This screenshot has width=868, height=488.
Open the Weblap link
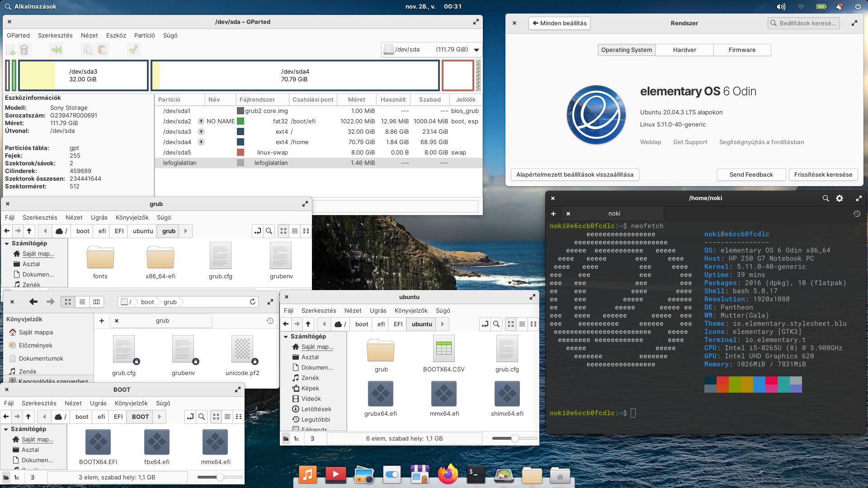(x=651, y=142)
